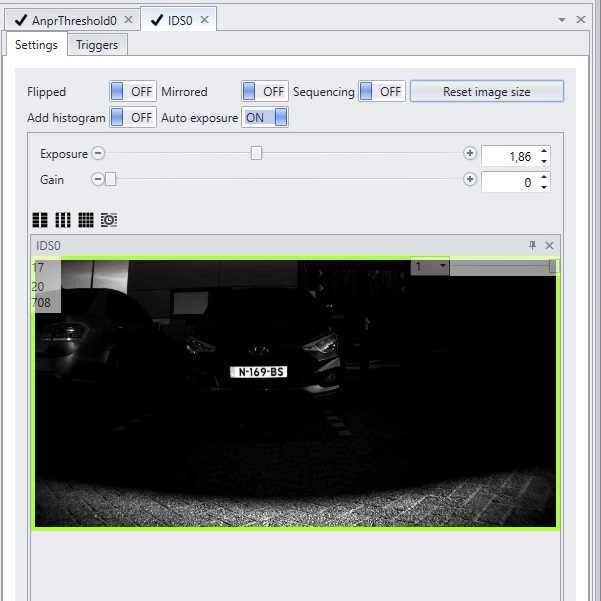
Task: Select the dense grid layout icon
Action: 86,220
